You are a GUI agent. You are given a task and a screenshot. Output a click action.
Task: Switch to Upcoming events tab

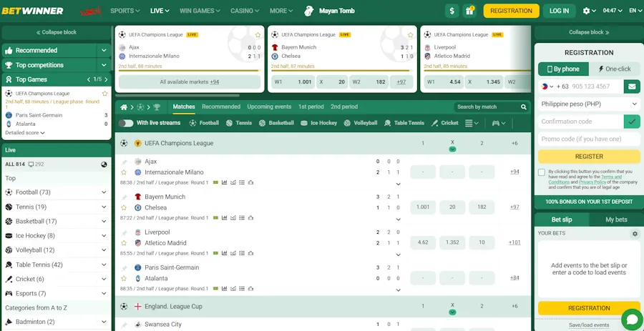pos(269,107)
